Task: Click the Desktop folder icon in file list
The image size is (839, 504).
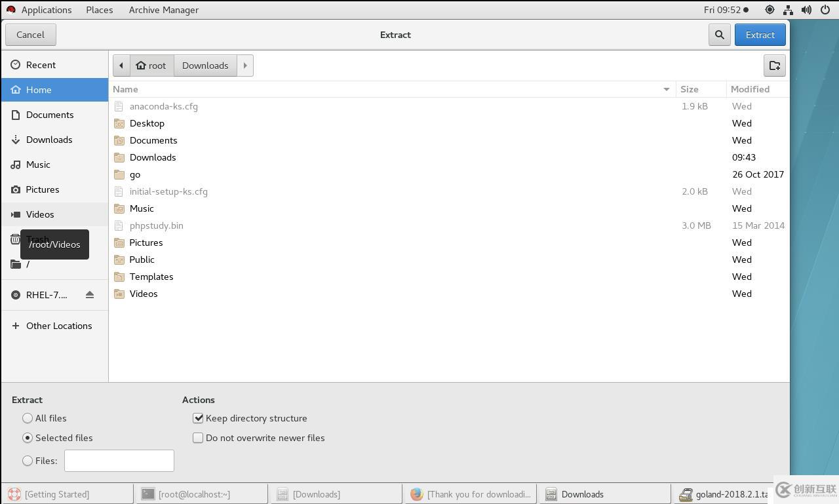Action: [x=119, y=123]
